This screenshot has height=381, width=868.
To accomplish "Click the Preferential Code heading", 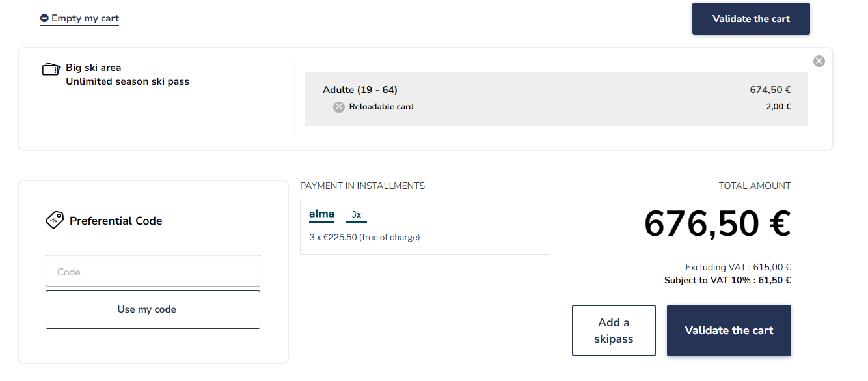I will coord(116,221).
